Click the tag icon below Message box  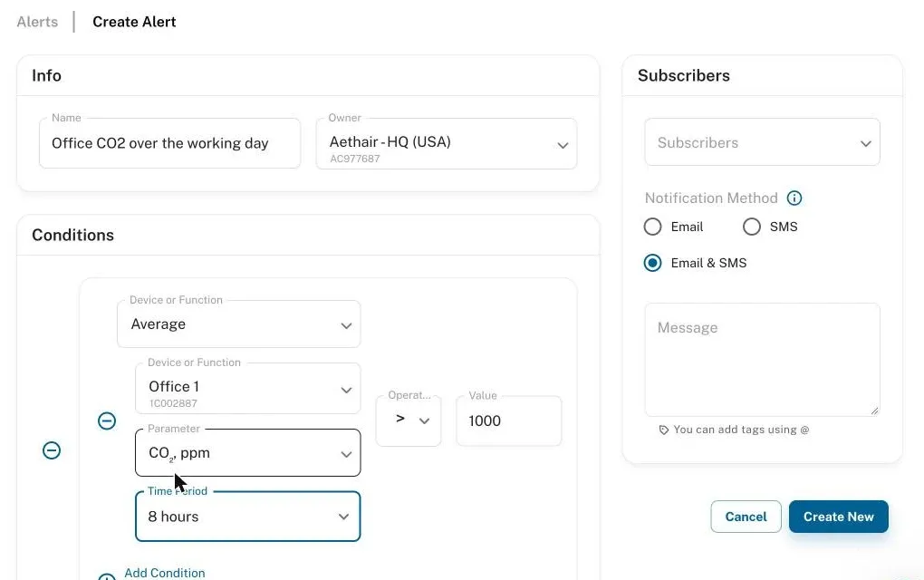663,430
